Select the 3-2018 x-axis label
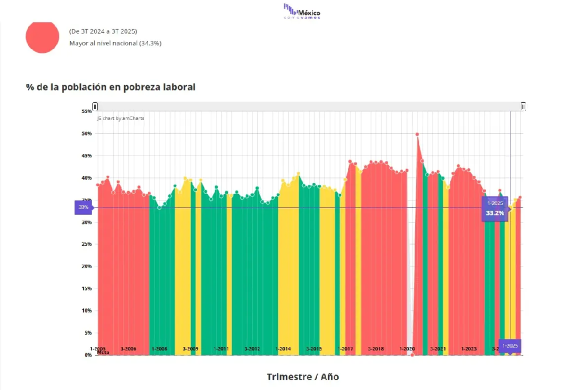The height and width of the screenshot is (390, 588). (376, 349)
